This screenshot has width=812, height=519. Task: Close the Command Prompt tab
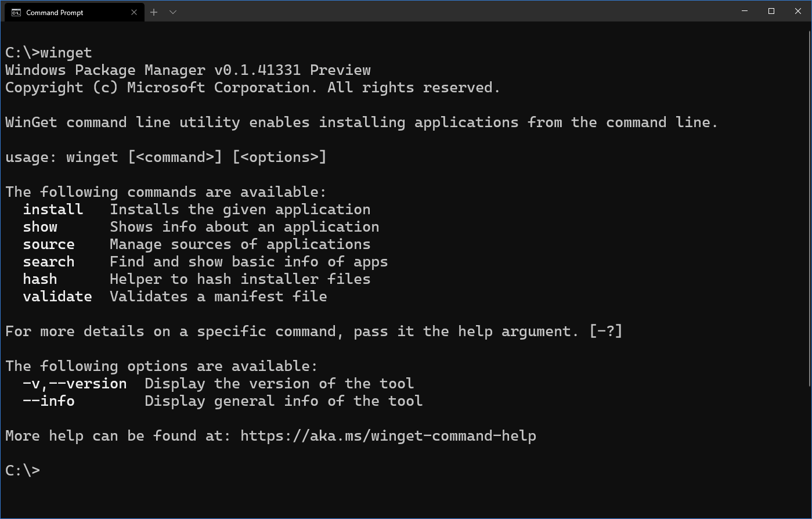coord(134,12)
